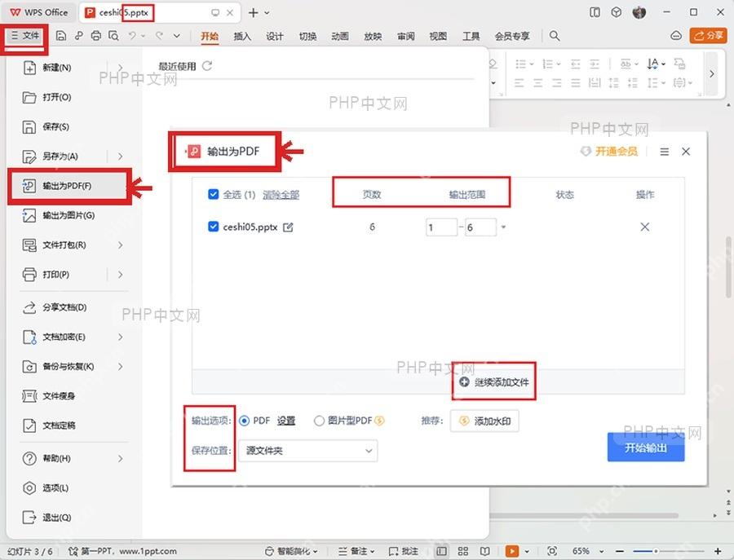
Task: Click the 添加水印 button
Action: [x=484, y=421]
